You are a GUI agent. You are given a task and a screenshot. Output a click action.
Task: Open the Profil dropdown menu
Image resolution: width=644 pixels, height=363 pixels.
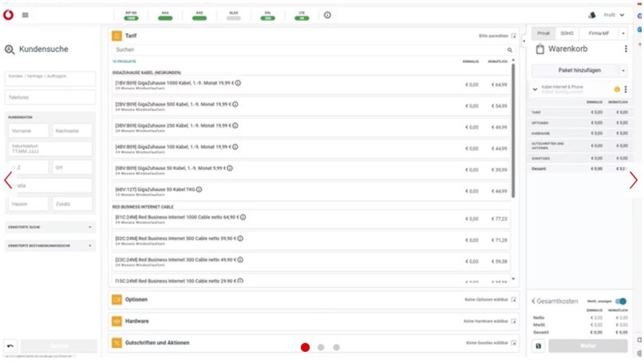[614, 15]
